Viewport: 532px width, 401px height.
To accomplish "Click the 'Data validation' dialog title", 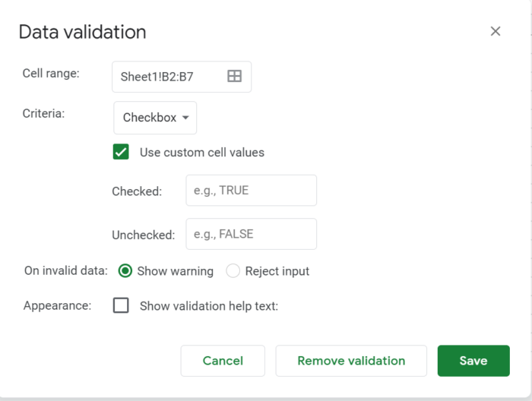I will (x=82, y=32).
